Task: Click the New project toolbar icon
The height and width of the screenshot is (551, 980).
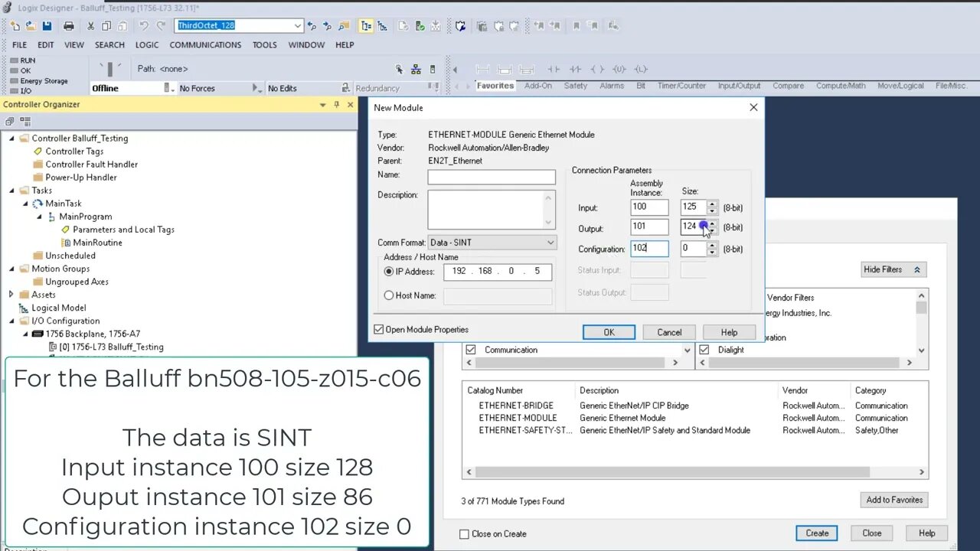Action: [15, 25]
